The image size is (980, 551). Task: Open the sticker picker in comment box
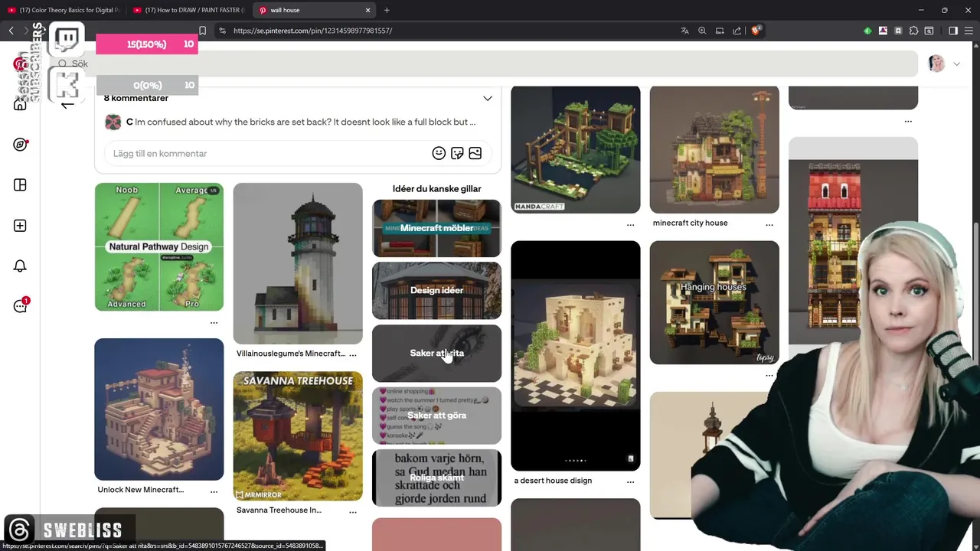click(x=457, y=153)
